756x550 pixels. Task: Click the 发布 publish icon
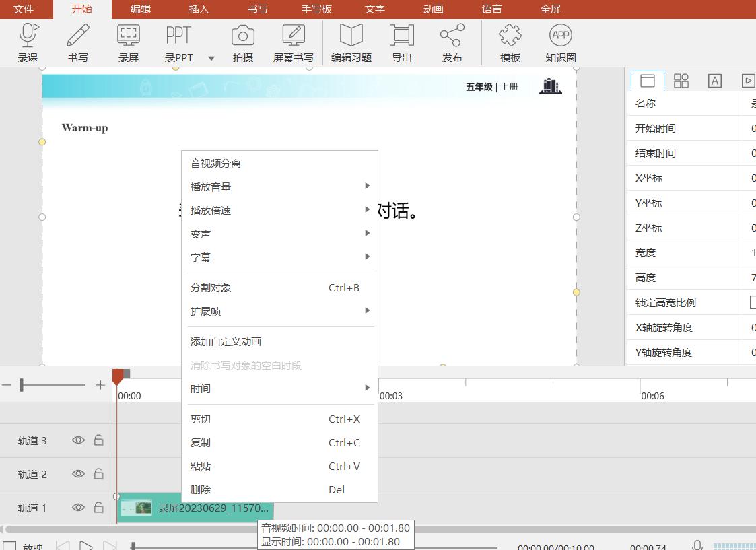pyautogui.click(x=452, y=42)
